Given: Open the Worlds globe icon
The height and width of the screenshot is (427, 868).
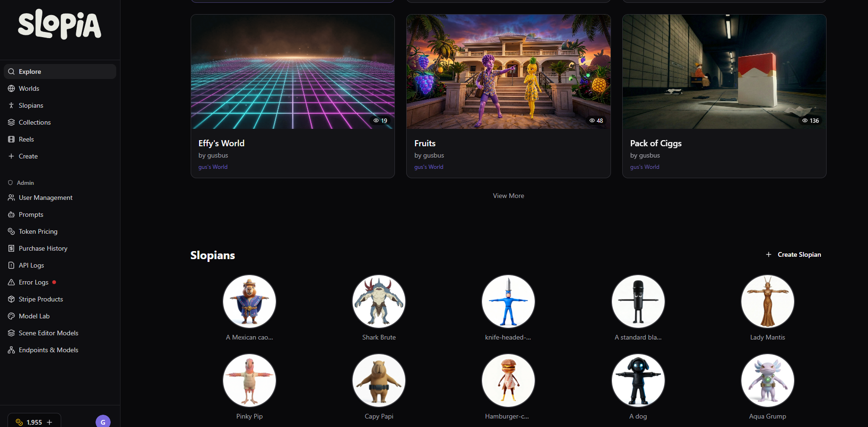Looking at the screenshot, I should 11,88.
